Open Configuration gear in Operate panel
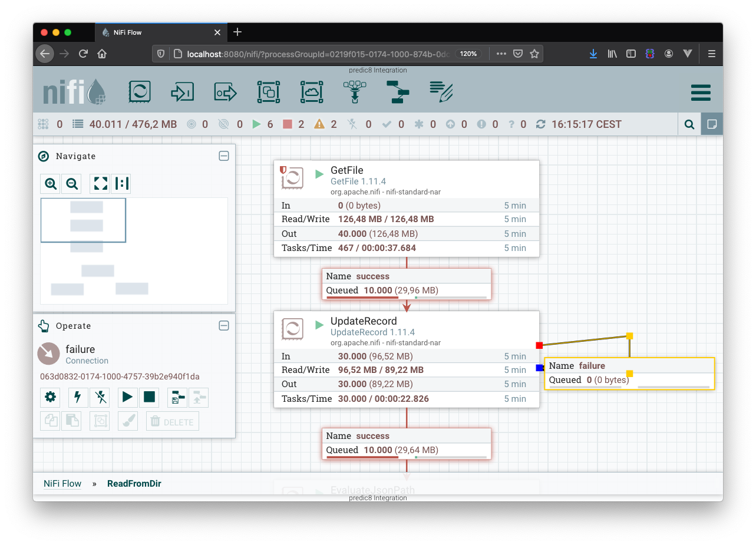The image size is (756, 545). tap(51, 398)
